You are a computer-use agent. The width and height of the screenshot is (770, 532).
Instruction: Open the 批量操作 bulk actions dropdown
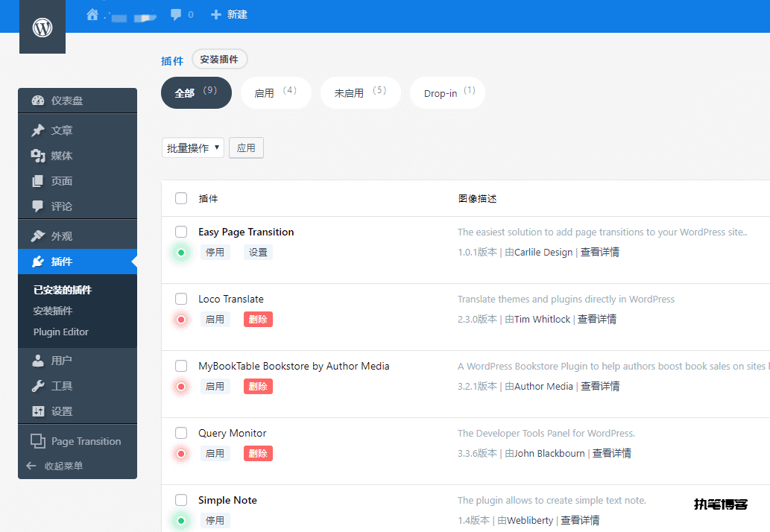(x=193, y=148)
